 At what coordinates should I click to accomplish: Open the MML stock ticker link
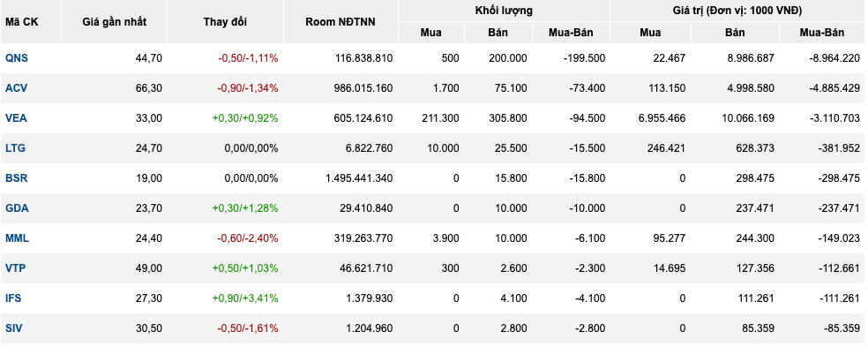coord(17,238)
